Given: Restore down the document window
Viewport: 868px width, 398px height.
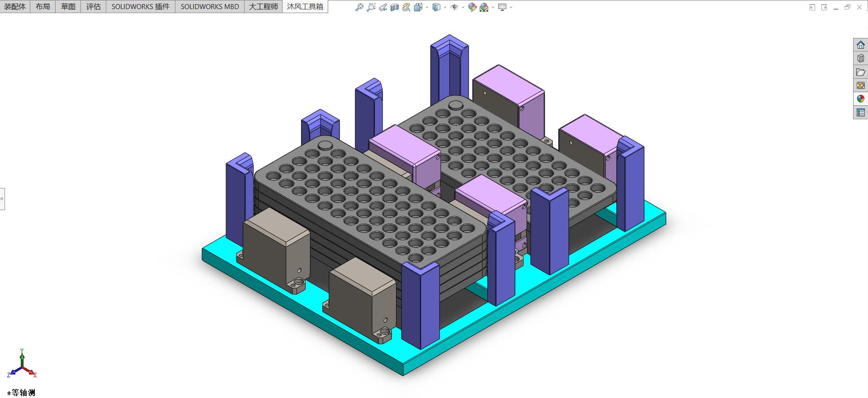Looking at the screenshot, I should pyautogui.click(x=848, y=7).
